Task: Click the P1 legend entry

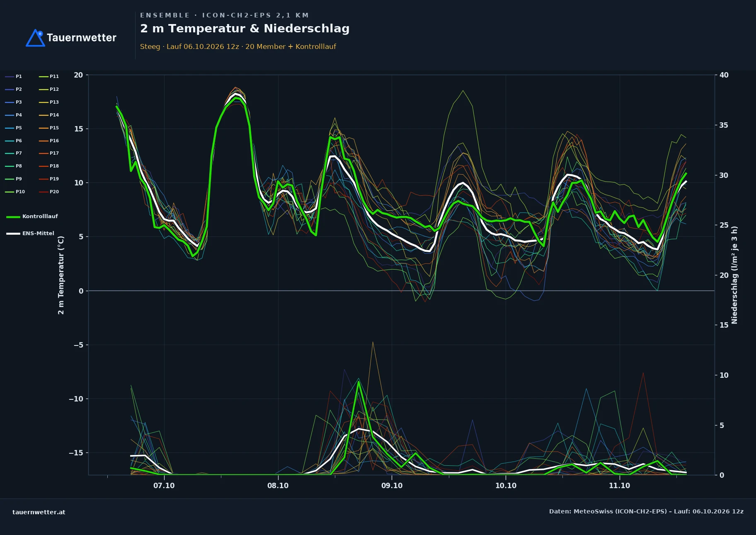Action: click(x=14, y=76)
